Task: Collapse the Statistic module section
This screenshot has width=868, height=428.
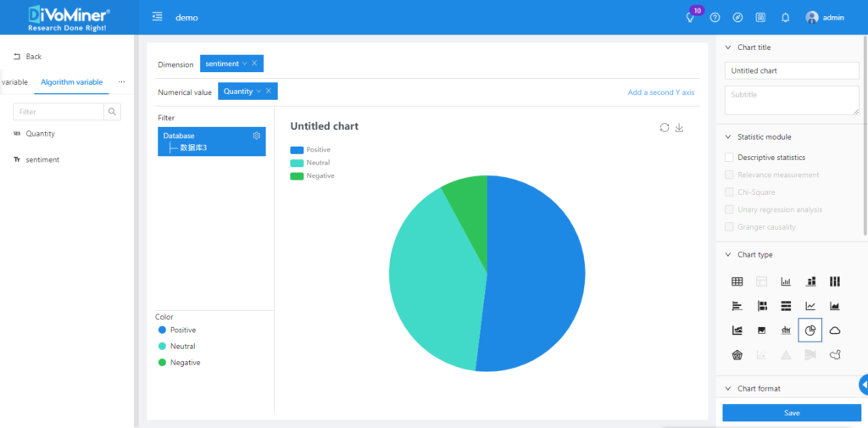Action: pyautogui.click(x=727, y=136)
